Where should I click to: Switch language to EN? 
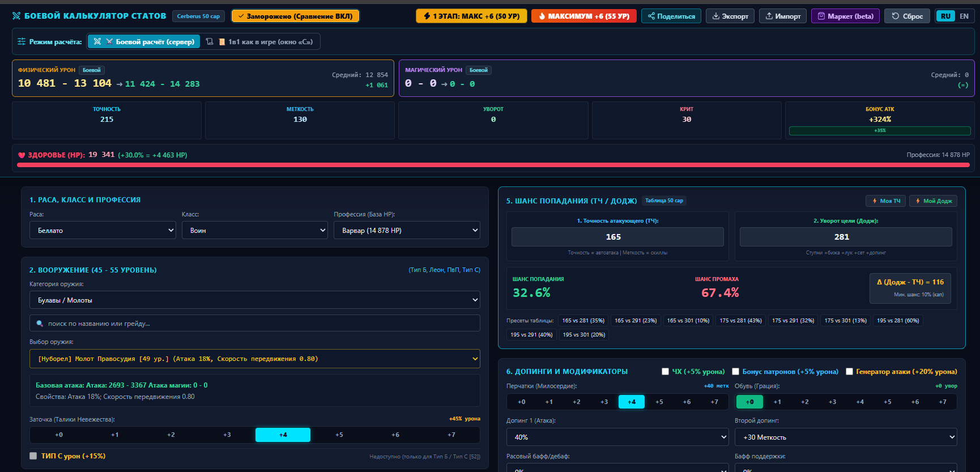(x=964, y=16)
